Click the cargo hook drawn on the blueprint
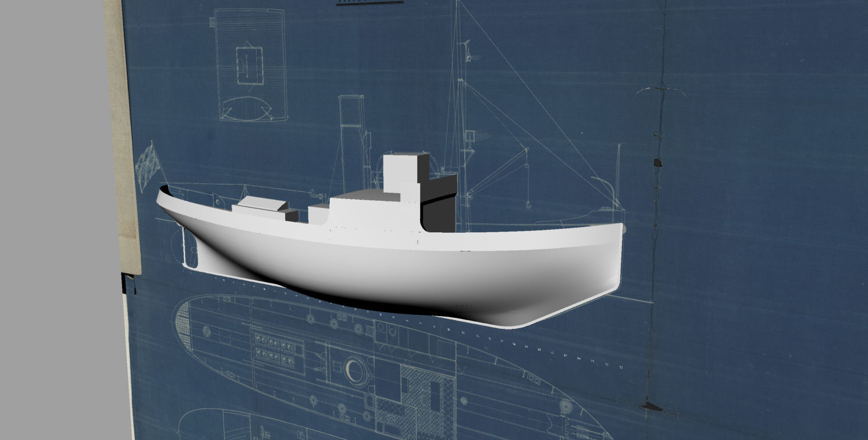The image size is (868, 440). [x=527, y=203]
